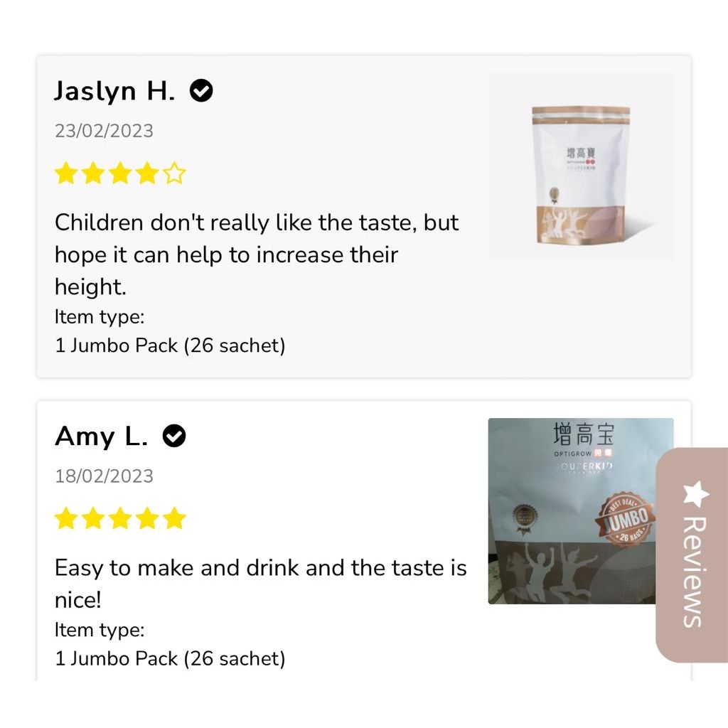
Task: Click verified badge next to Jaslyn H.
Action: 201,90
